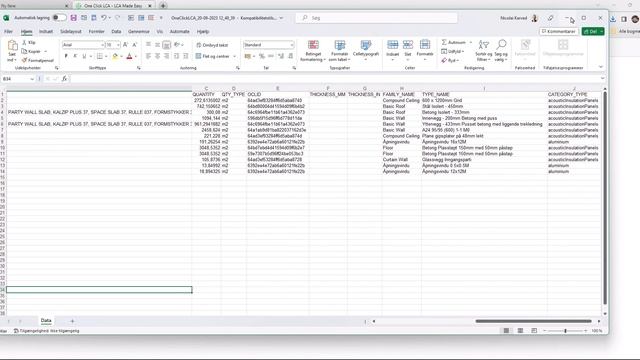640x360 pixels.
Task: Switch to the Gennemse ribbon tab
Action: (139, 31)
